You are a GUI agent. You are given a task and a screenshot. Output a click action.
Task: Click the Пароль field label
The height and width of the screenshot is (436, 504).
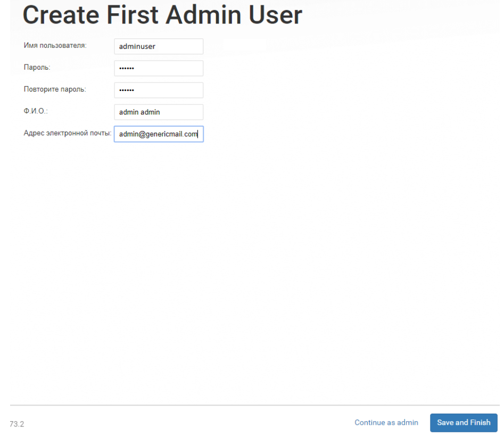tap(36, 68)
